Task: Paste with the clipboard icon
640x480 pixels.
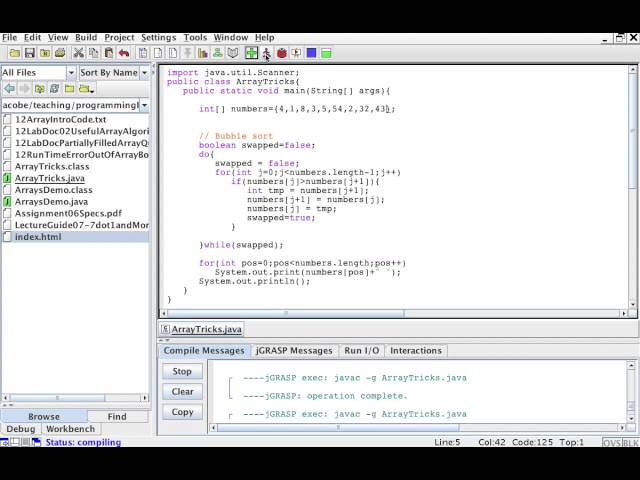Action: [x=109, y=53]
